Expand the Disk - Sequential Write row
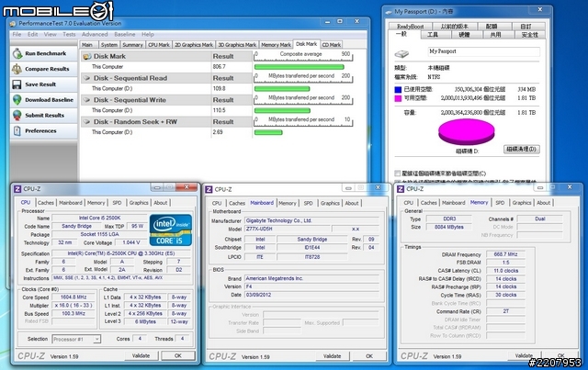Viewport: 588px width, 370px height. click(x=87, y=100)
